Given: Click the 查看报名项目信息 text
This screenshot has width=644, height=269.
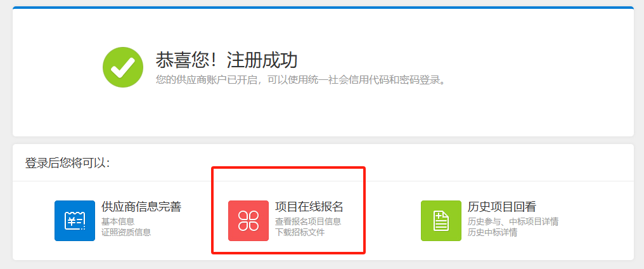Looking at the screenshot, I should [308, 221].
